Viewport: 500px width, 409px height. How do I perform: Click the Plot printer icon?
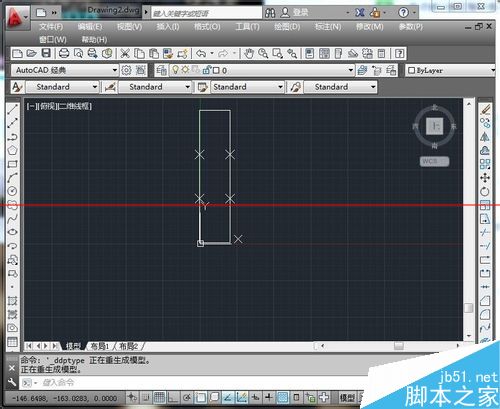pyautogui.click(x=64, y=53)
